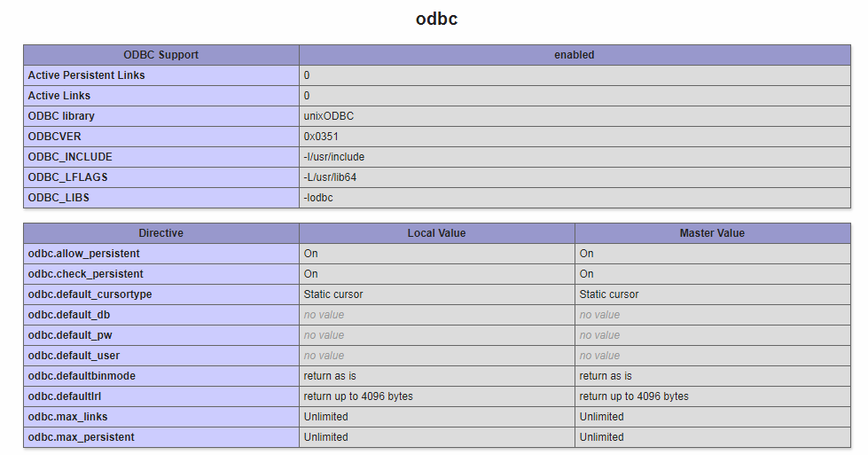Click the Active Links row label

(x=59, y=96)
